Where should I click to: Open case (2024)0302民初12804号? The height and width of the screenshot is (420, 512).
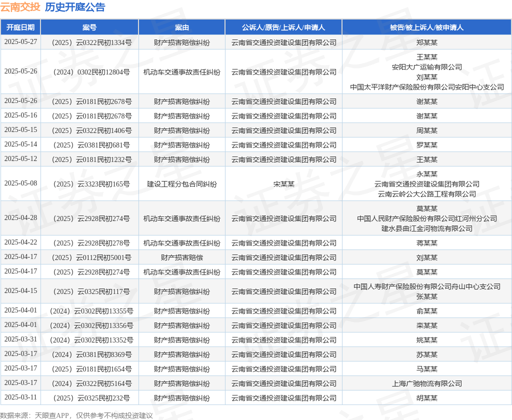[x=89, y=72]
